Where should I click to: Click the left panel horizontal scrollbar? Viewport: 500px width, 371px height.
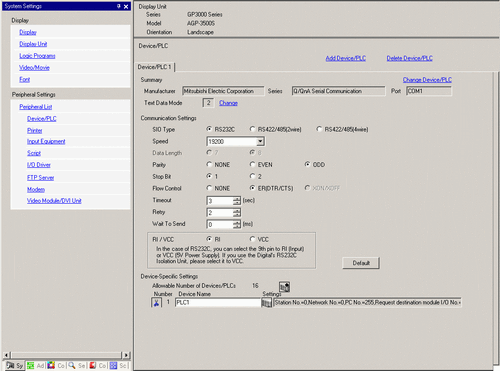tap(66, 355)
